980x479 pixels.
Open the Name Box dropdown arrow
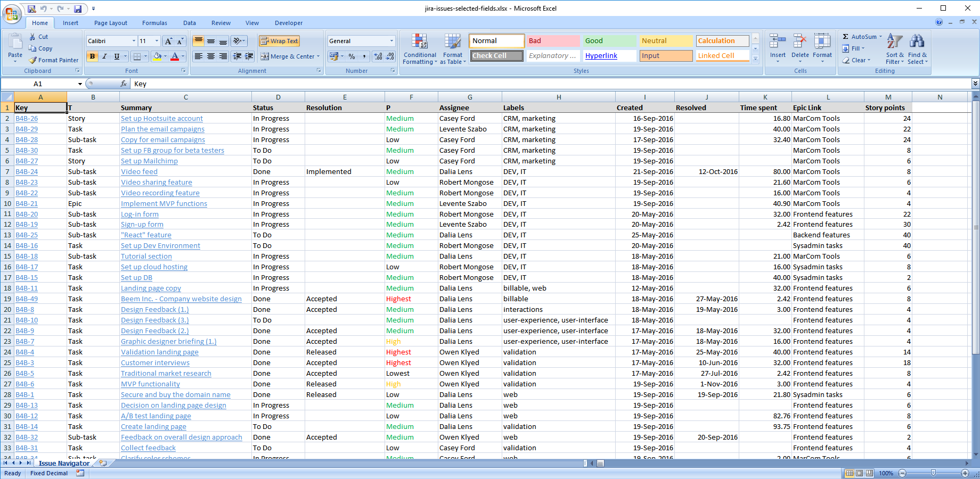(x=80, y=84)
